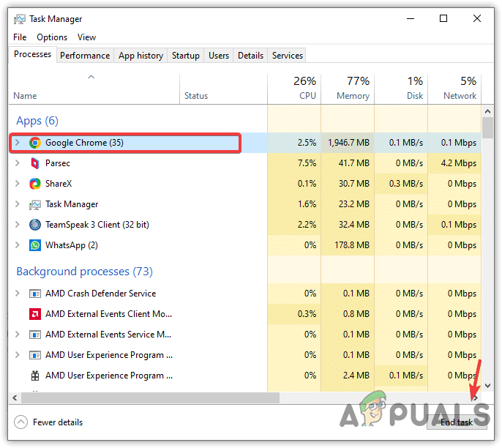Click Parsec's 4.2 Mbps network value
Viewport: 502px width, 448px height.
[x=458, y=163]
